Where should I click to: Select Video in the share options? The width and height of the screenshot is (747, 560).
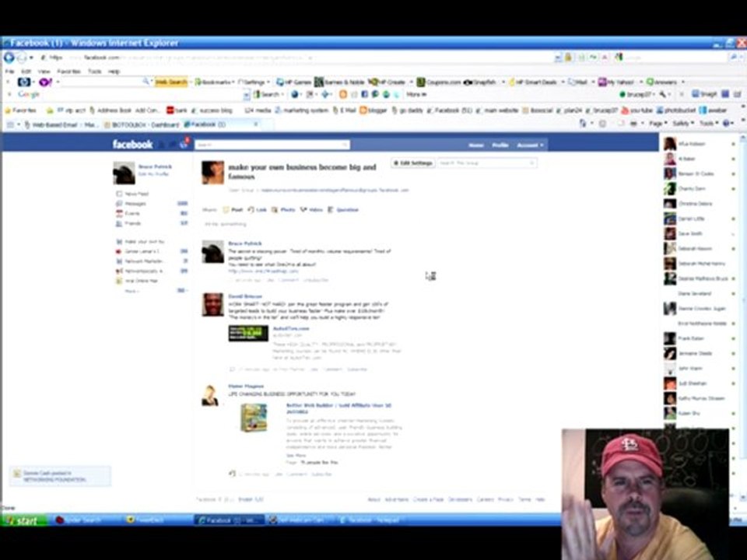(311, 209)
